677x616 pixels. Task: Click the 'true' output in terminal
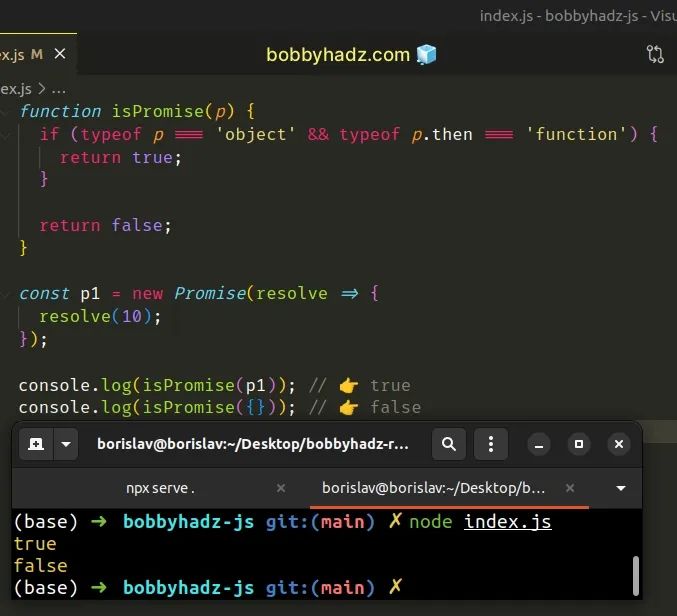point(35,544)
